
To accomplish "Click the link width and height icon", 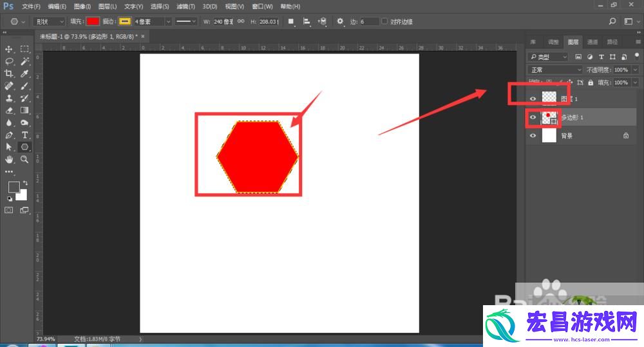I will click(x=241, y=21).
